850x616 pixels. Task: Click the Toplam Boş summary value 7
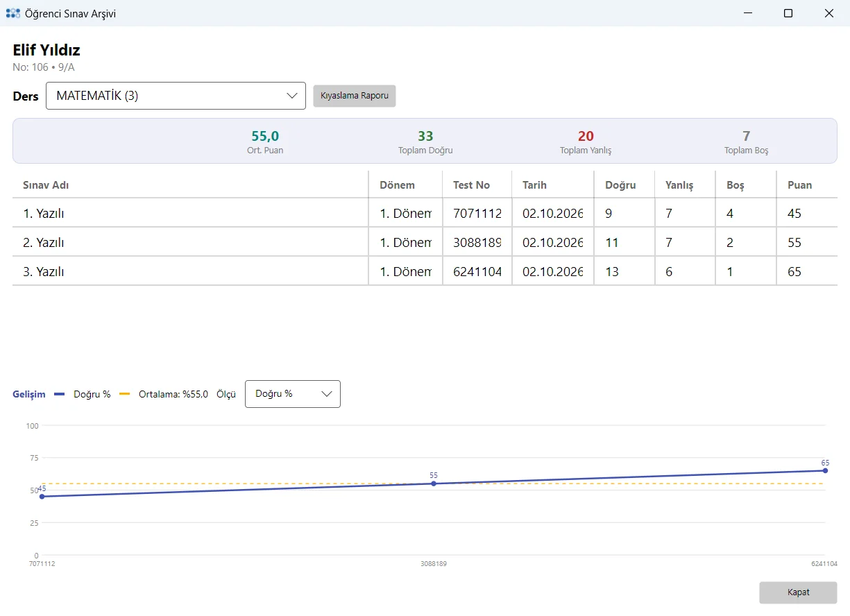[747, 136]
